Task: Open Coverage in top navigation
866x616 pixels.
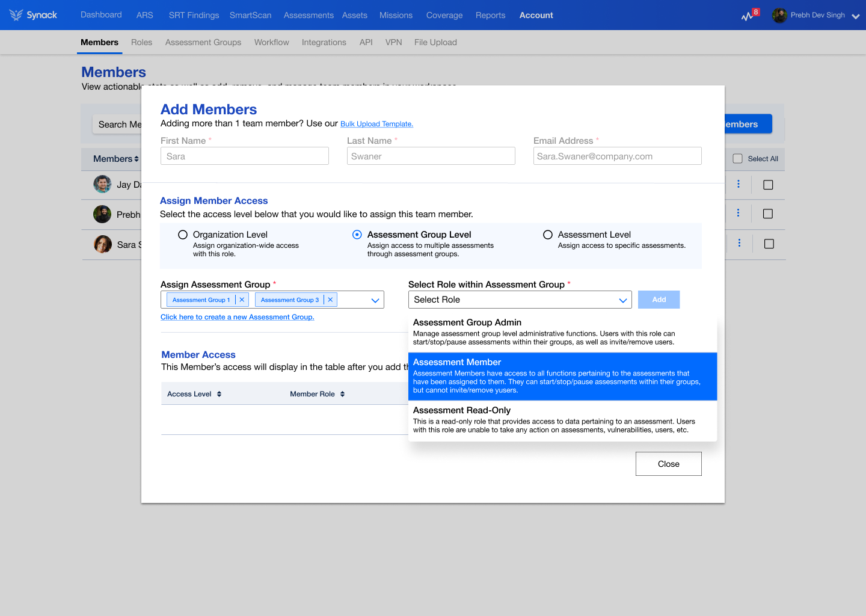Action: point(444,15)
